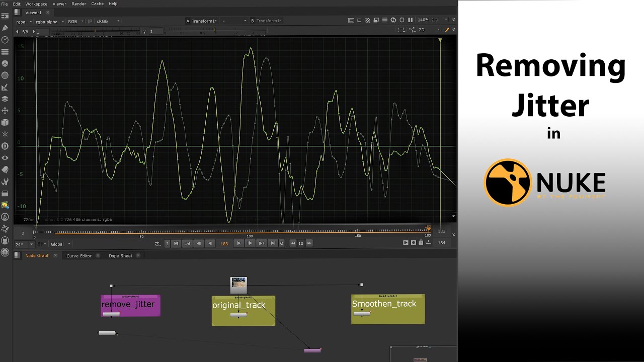Select the Viewer1 tab
Image resolution: width=644 pixels, height=362 pixels.
(34, 12)
